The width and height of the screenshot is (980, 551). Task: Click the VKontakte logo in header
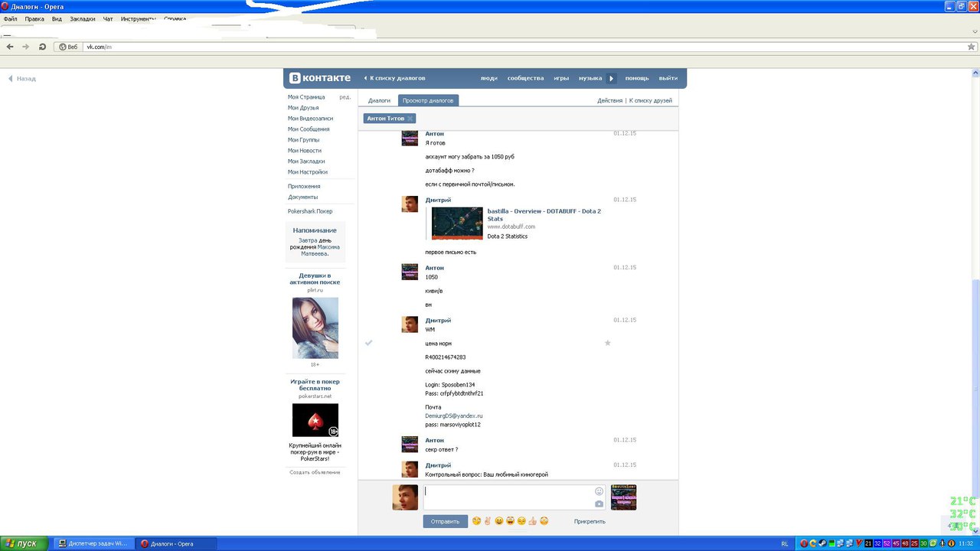320,78
